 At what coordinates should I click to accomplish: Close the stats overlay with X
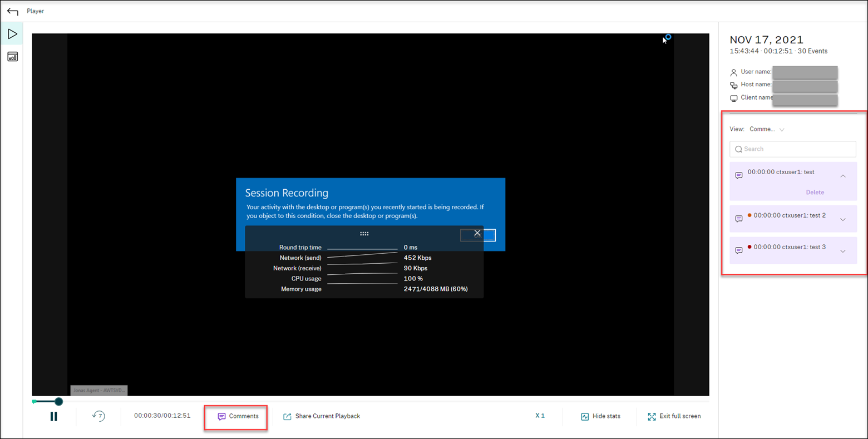(477, 233)
